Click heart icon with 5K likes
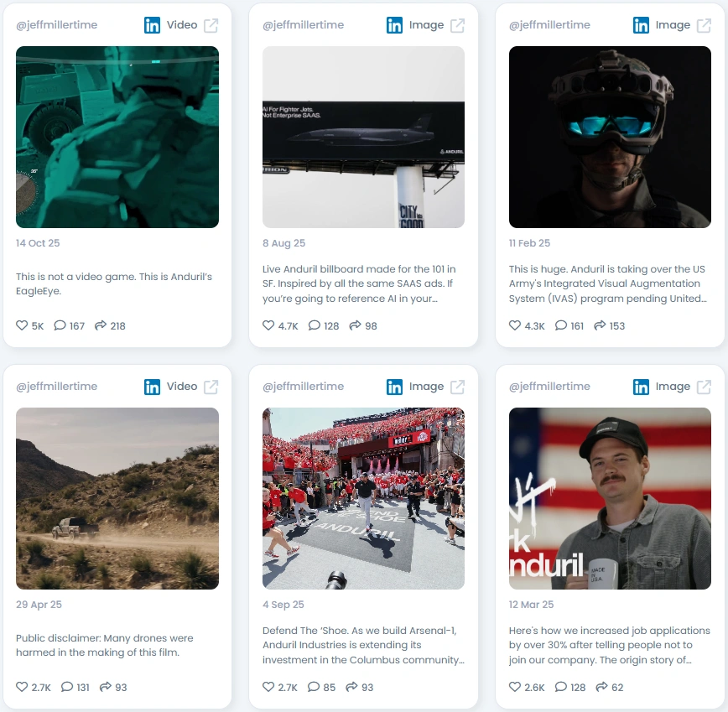 [22, 325]
